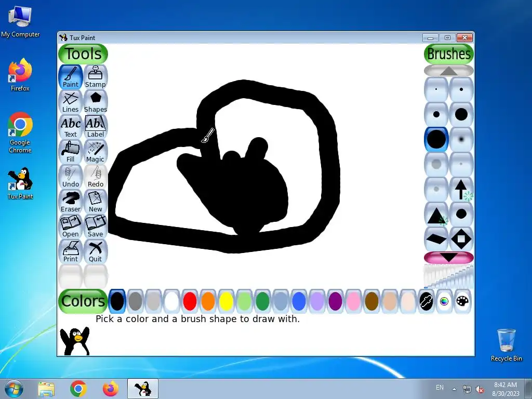Select the Fill bucket tool
Viewport: 532px width, 399px height.
(71, 152)
